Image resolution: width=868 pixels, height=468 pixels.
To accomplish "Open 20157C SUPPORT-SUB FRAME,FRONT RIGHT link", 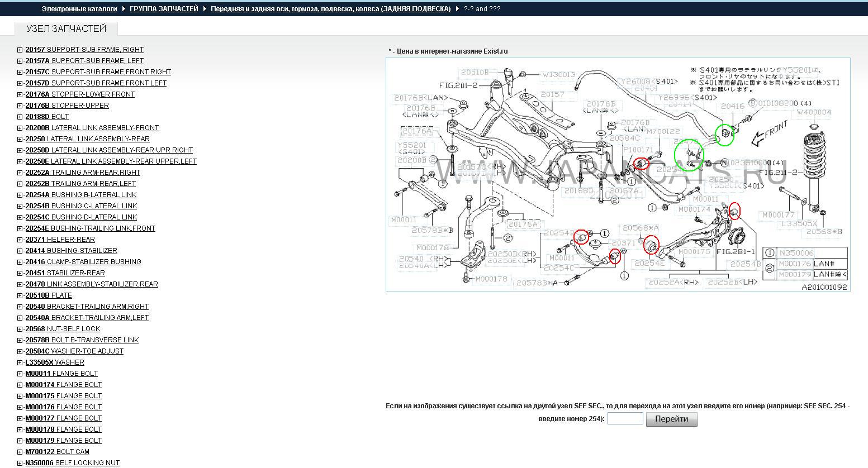I will [x=98, y=72].
